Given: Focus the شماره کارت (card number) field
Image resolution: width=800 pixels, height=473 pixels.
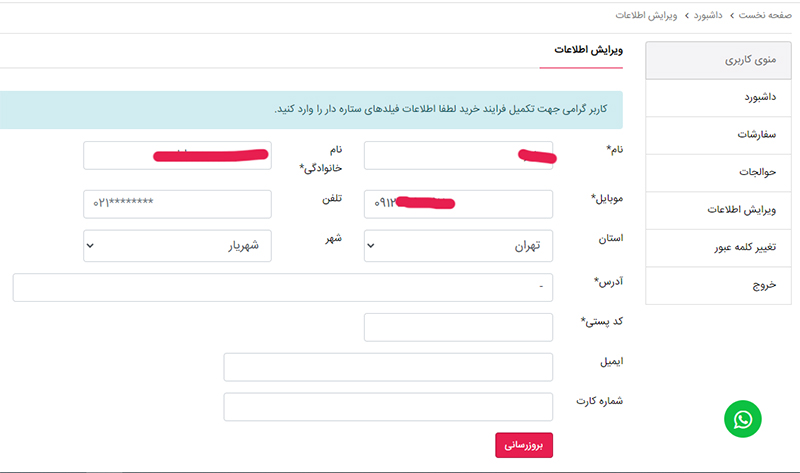Looking at the screenshot, I should 388,407.
